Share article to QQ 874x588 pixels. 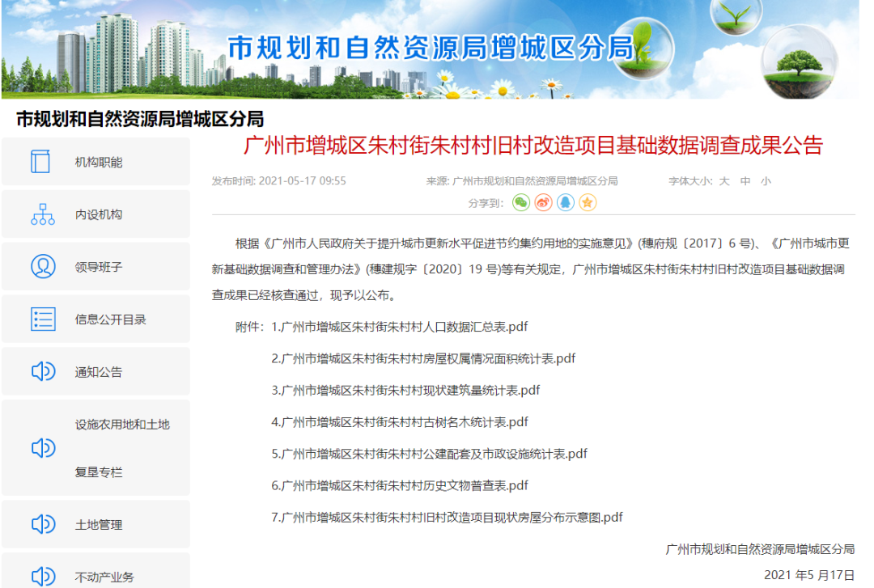(565, 202)
